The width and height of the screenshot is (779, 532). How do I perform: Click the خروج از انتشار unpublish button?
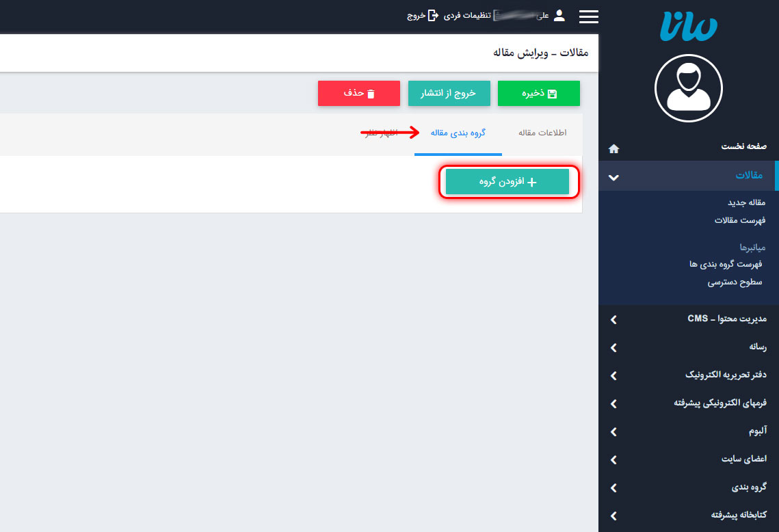[449, 94]
